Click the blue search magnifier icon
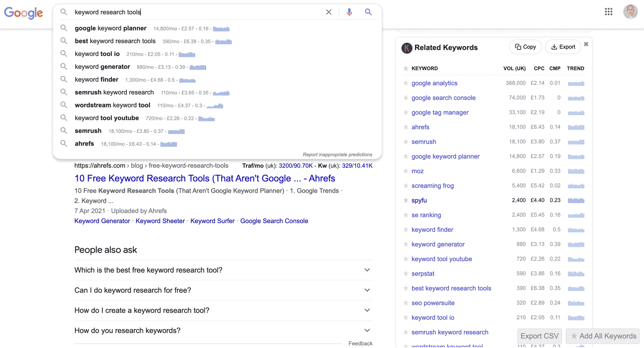The image size is (644, 348). [368, 12]
